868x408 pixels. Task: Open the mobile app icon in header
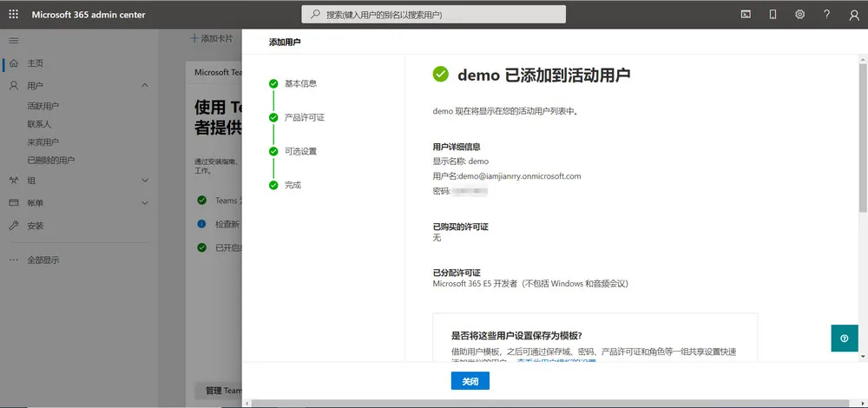point(773,15)
